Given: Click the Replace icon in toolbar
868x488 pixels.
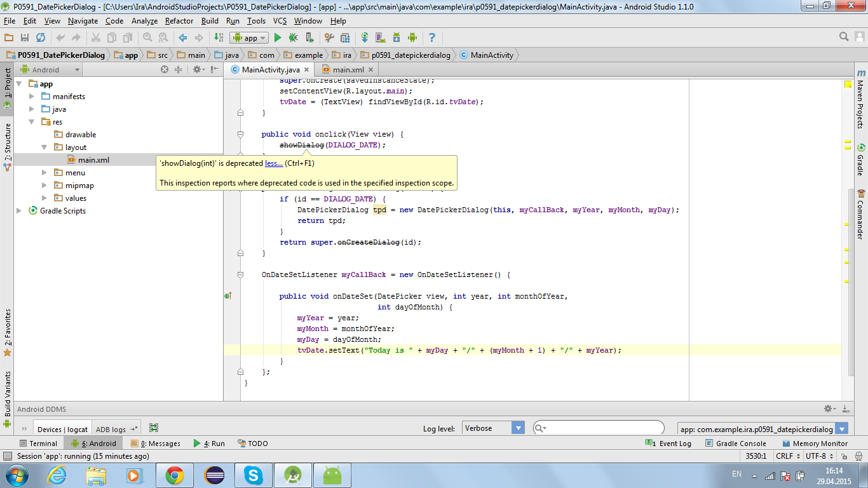Looking at the screenshot, I should [x=163, y=38].
